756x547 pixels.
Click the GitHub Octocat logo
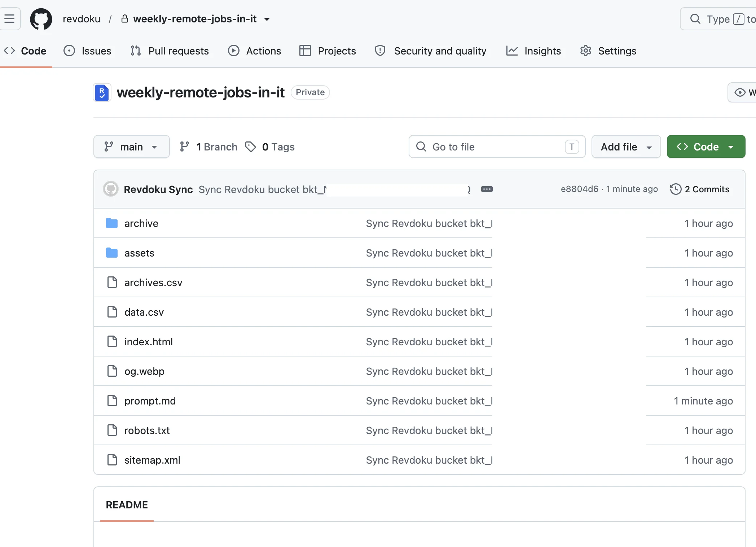(41, 19)
